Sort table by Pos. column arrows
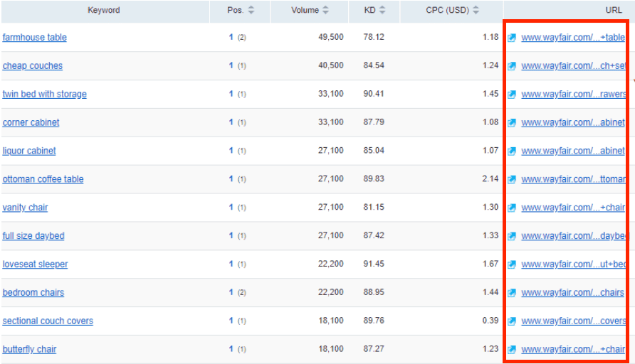 (x=251, y=11)
